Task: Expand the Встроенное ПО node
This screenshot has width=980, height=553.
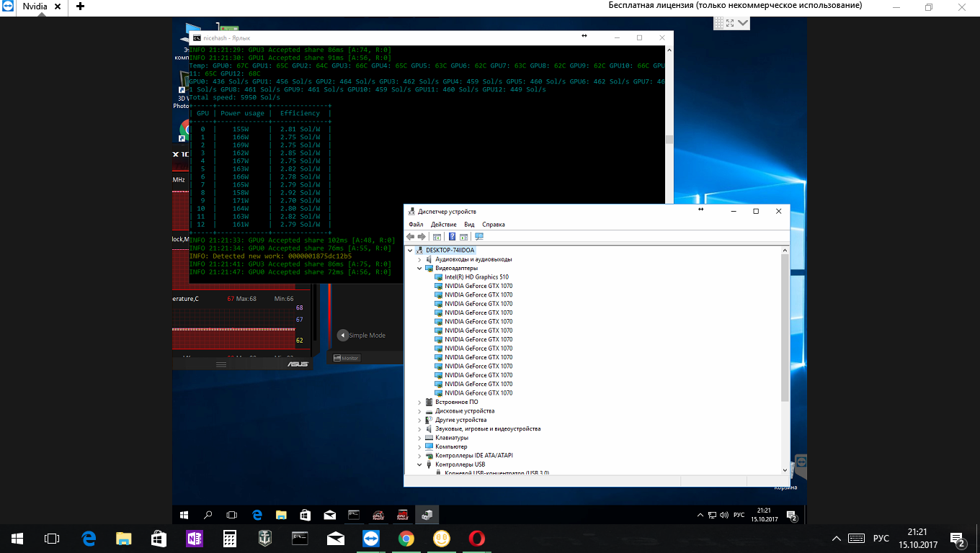Action: (x=419, y=402)
